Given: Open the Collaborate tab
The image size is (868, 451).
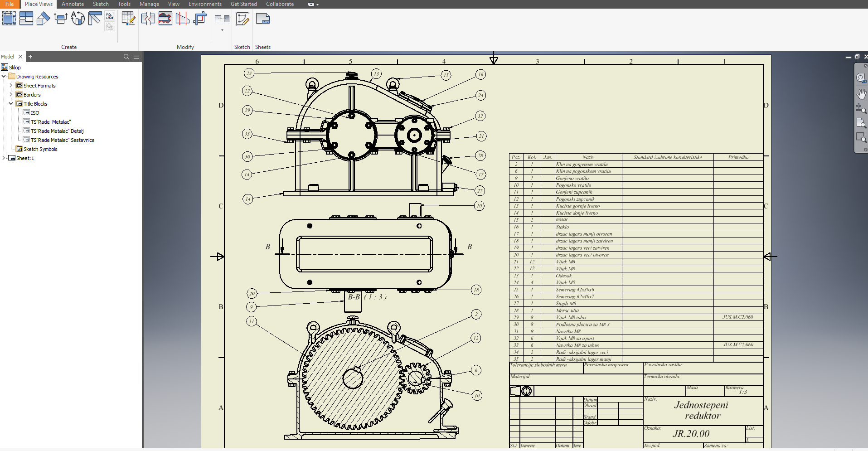Looking at the screenshot, I should click(280, 4).
